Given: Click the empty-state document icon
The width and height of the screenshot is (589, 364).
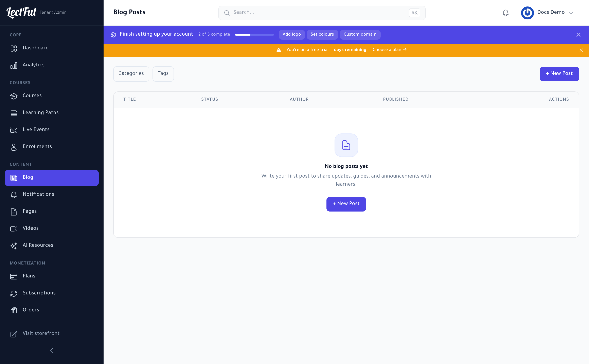Looking at the screenshot, I should coord(346,145).
